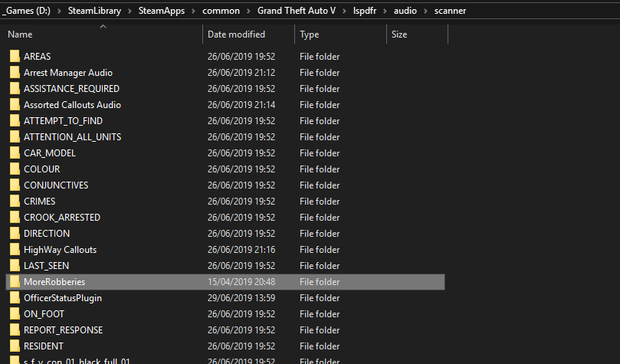Image resolution: width=620 pixels, height=364 pixels.
Task: Expand breadcrumb chevron after SteamApps
Action: (x=194, y=11)
